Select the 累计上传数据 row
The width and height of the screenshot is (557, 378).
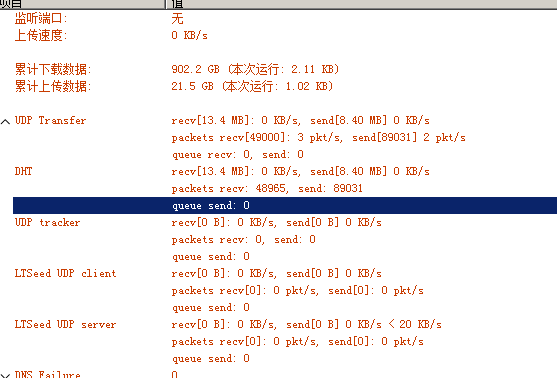[285, 86]
